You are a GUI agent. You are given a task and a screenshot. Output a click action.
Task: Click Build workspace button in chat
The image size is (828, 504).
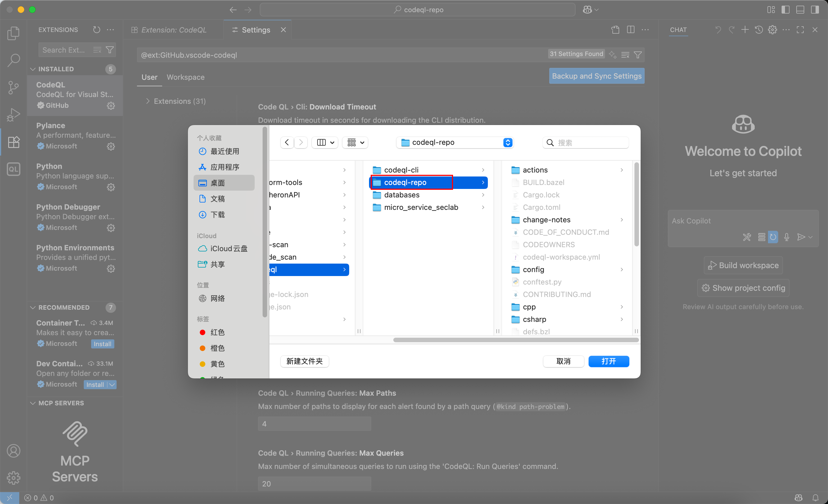point(743,265)
